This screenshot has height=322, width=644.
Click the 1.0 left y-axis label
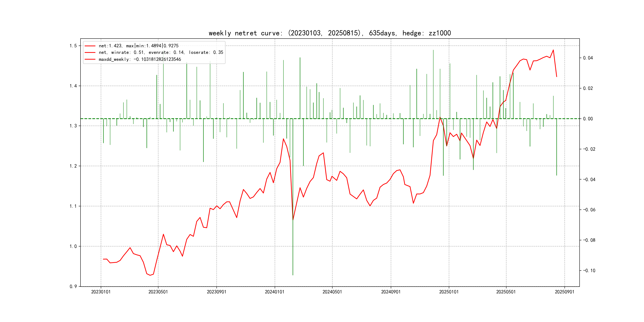tap(73, 246)
